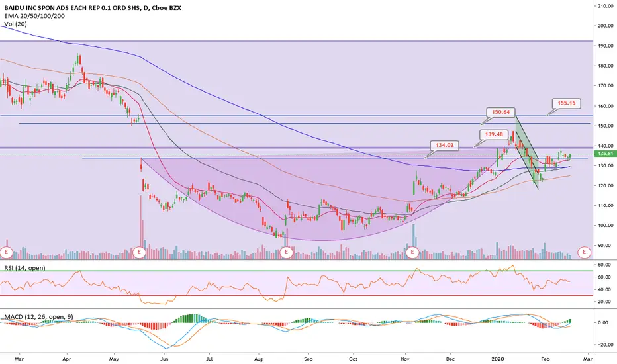Click the BAIDU INC SPON ADS chart title
This screenshot has height=364, width=617.
point(93,7)
